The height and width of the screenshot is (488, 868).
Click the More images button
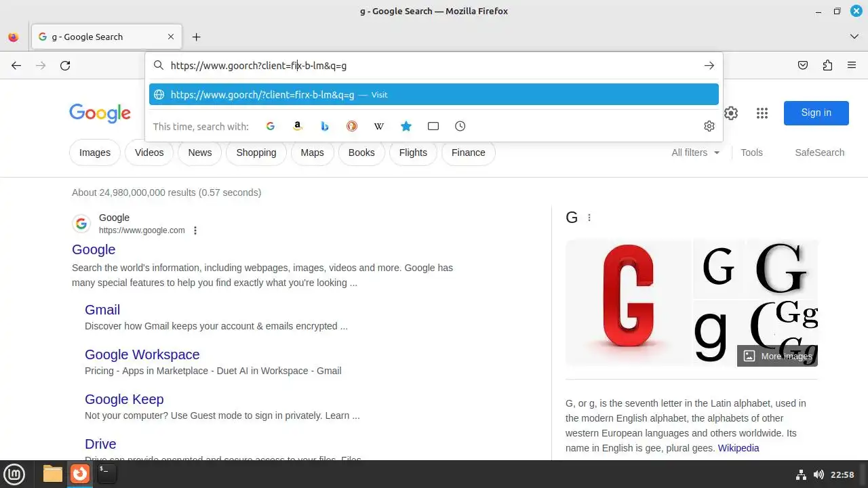point(777,356)
